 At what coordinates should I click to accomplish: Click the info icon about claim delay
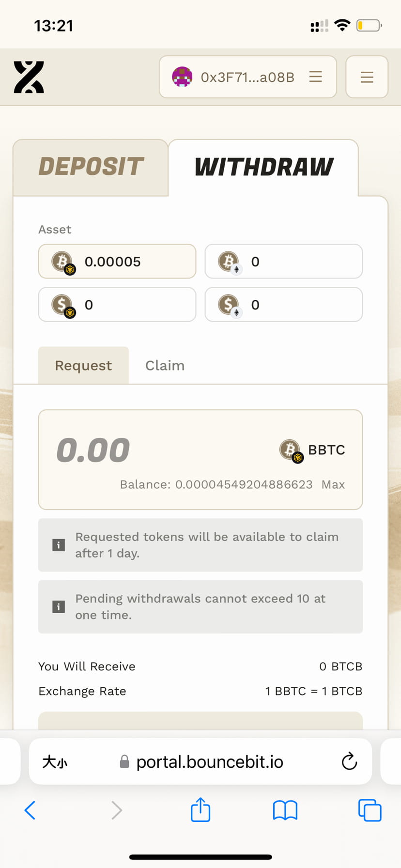[x=58, y=545]
